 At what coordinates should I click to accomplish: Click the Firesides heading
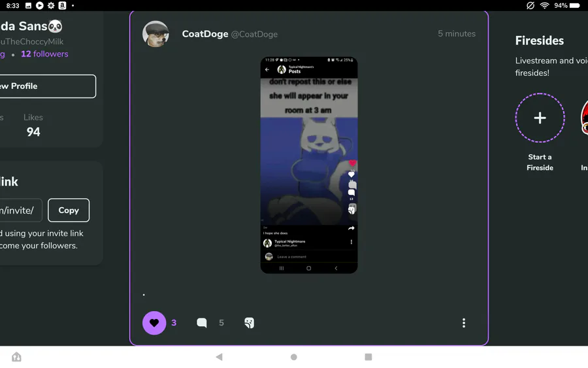(539, 41)
